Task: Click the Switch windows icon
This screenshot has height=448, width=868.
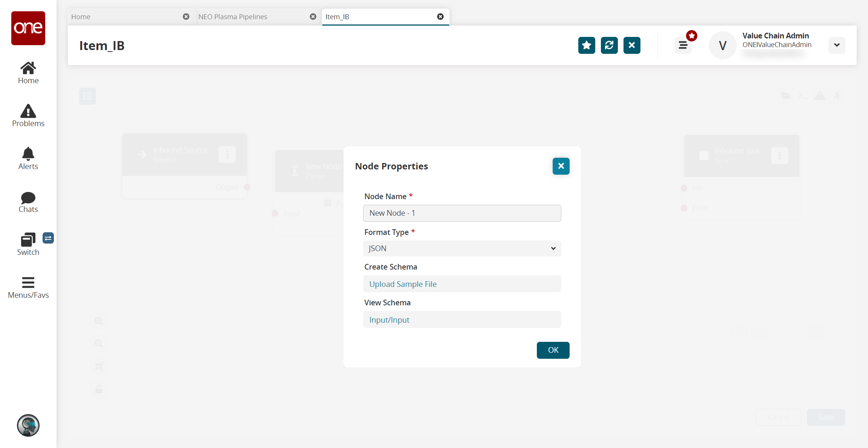Action: 28,245
